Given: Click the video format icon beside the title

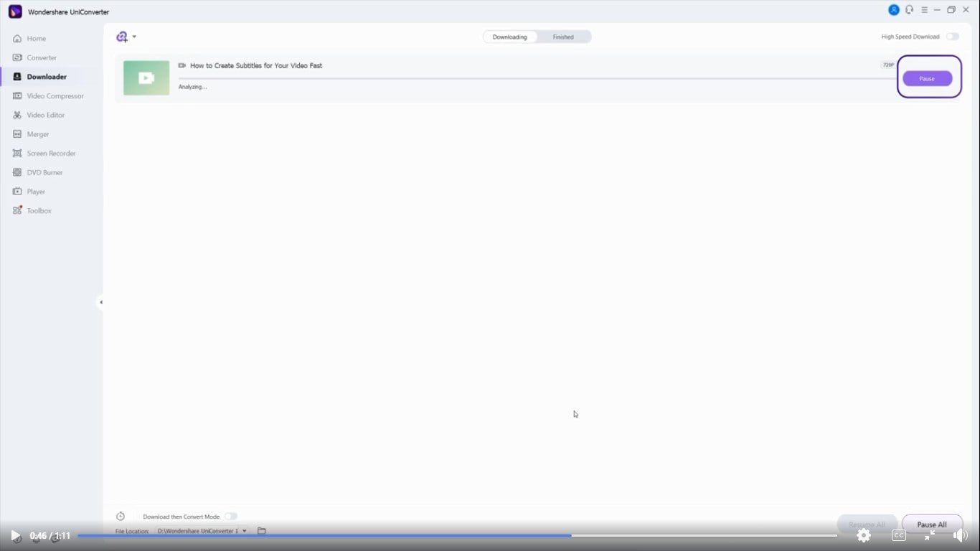Looking at the screenshot, I should click(182, 65).
